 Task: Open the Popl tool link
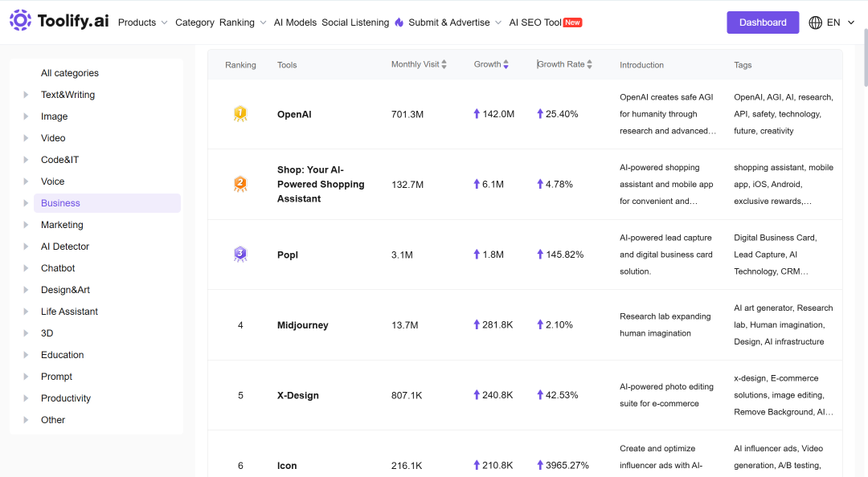coord(288,255)
